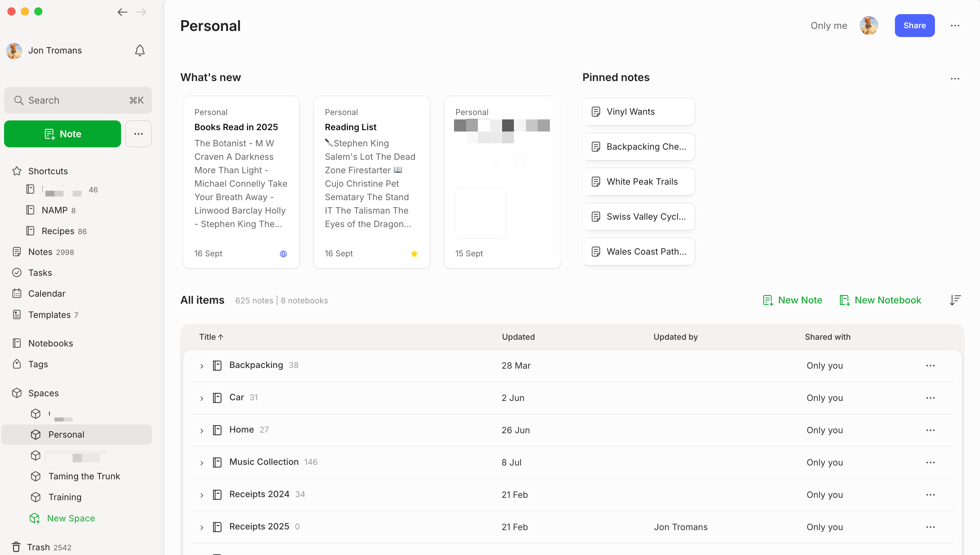The height and width of the screenshot is (555, 980).
Task: Click the sort options icon in All items
Action: pyautogui.click(x=955, y=300)
